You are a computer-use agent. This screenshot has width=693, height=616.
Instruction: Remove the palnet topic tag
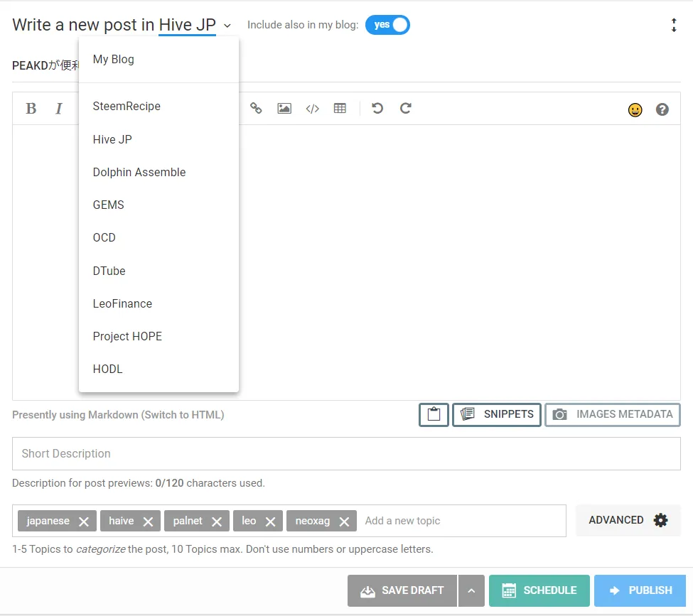[x=217, y=522]
